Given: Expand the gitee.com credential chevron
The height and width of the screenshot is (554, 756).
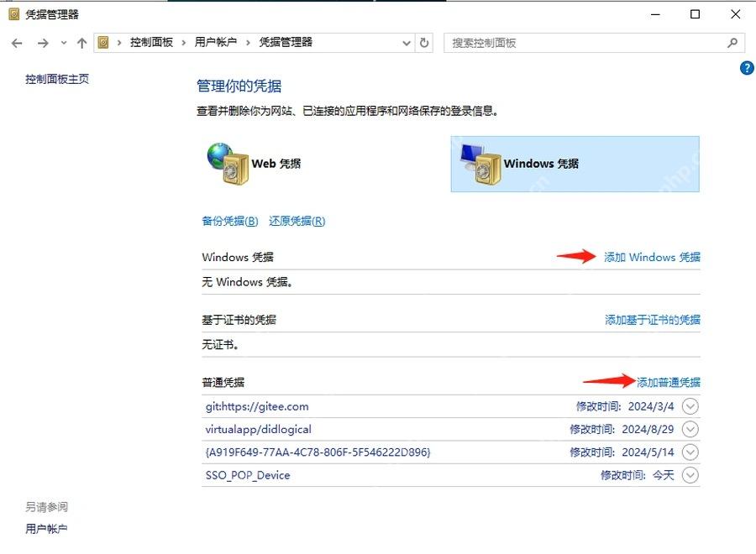Looking at the screenshot, I should click(690, 406).
